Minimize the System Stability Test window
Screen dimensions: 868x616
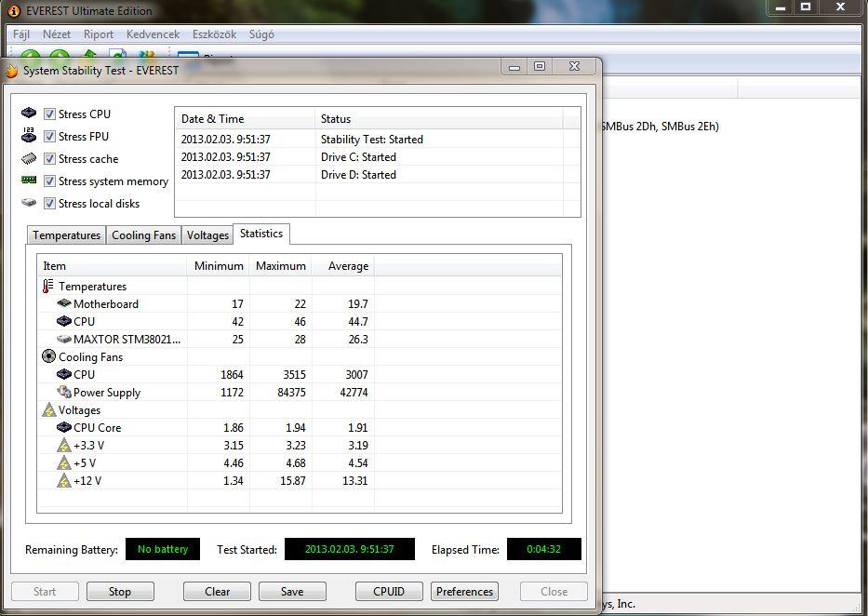point(514,66)
